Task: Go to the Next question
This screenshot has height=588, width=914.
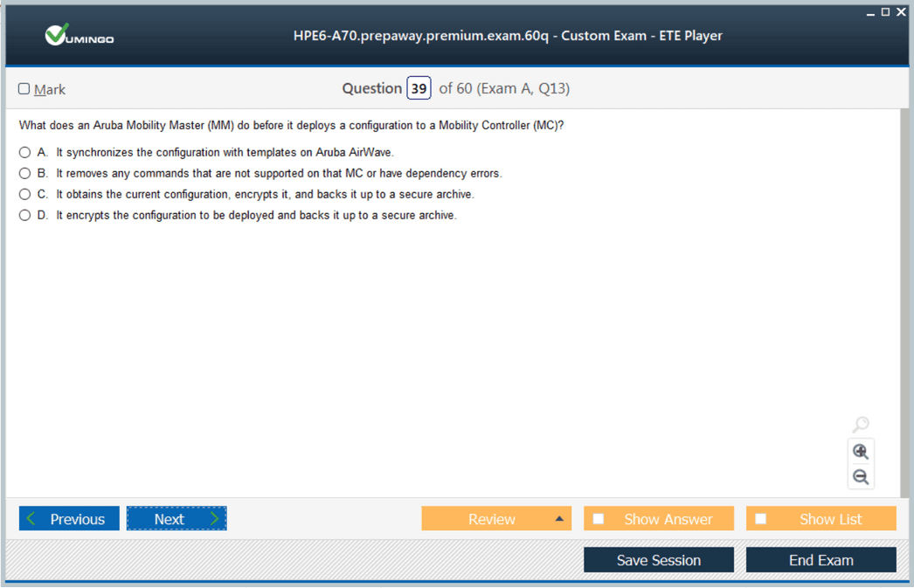Action: [x=177, y=519]
